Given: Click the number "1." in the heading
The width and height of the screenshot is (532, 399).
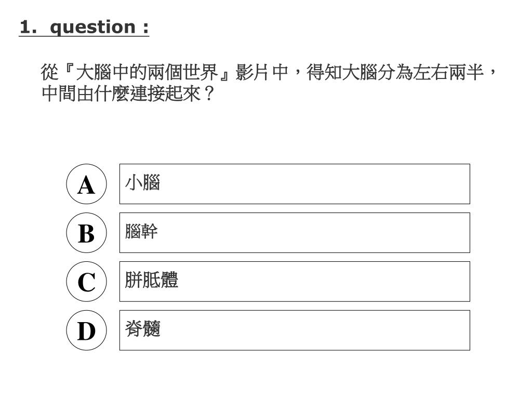Looking at the screenshot, I should (28, 27).
